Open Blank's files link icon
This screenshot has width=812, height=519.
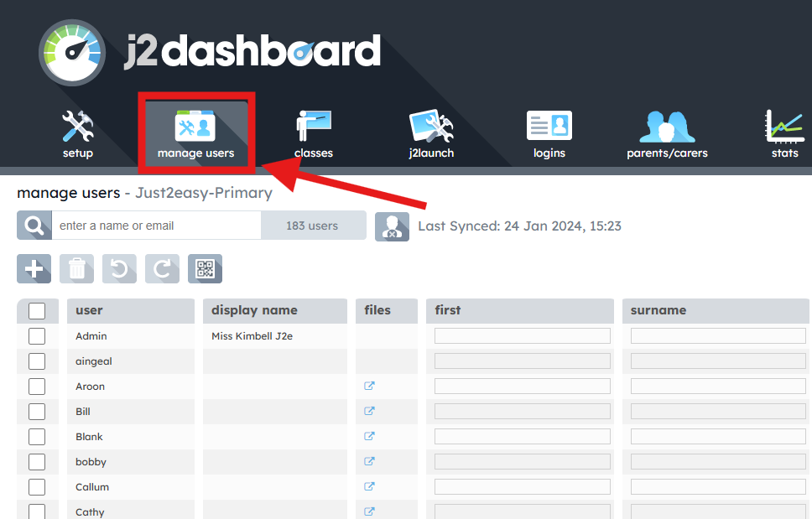[369, 436]
